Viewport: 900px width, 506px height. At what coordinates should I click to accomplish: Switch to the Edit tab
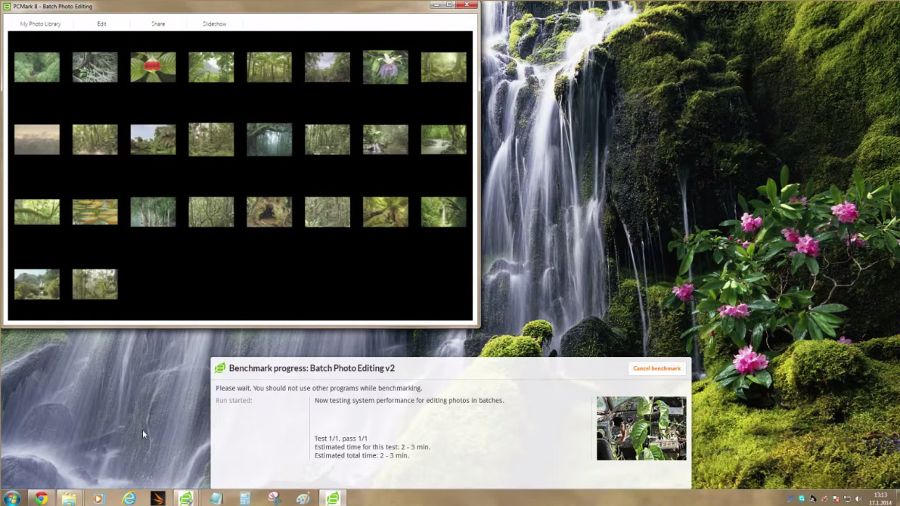click(102, 23)
